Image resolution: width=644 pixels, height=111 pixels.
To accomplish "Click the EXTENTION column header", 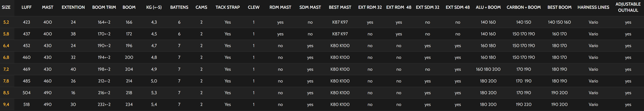I will tap(73, 7).
